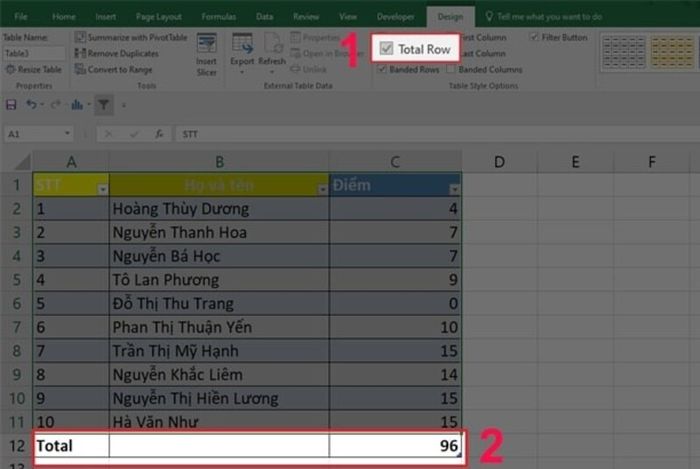Open the STT column filter dropdown
This screenshot has height=469, width=700.
(x=103, y=190)
